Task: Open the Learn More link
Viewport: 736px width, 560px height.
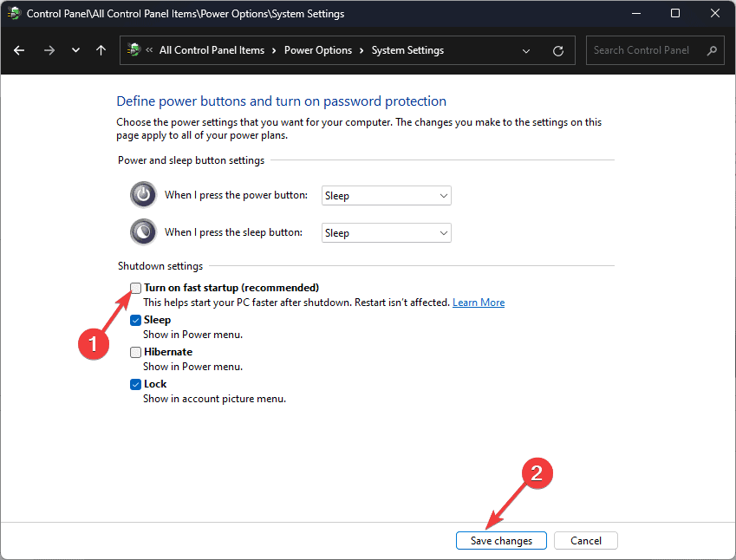Action: [479, 303]
